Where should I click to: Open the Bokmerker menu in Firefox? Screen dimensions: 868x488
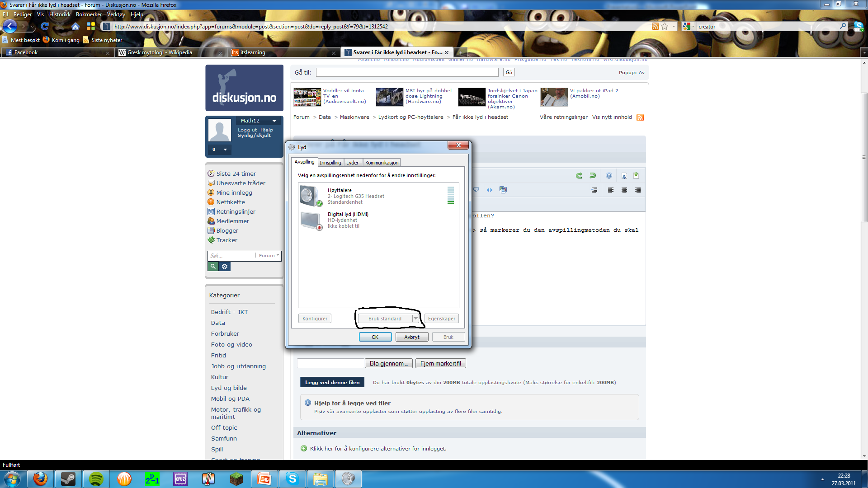coord(89,14)
